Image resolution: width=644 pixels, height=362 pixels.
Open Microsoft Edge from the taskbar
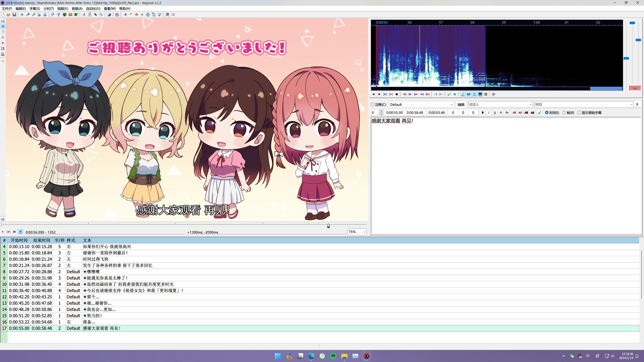[311, 356]
